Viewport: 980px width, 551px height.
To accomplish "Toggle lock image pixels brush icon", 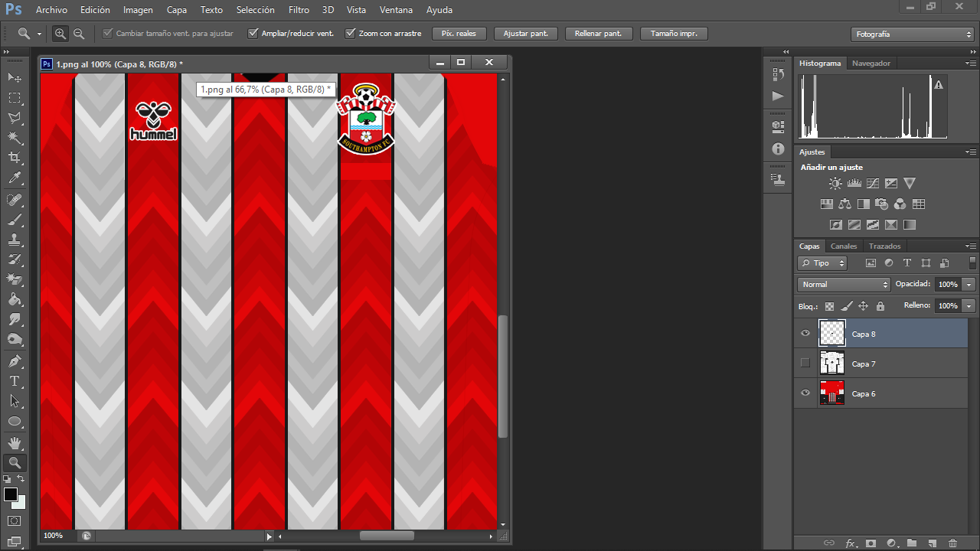I will pos(846,306).
